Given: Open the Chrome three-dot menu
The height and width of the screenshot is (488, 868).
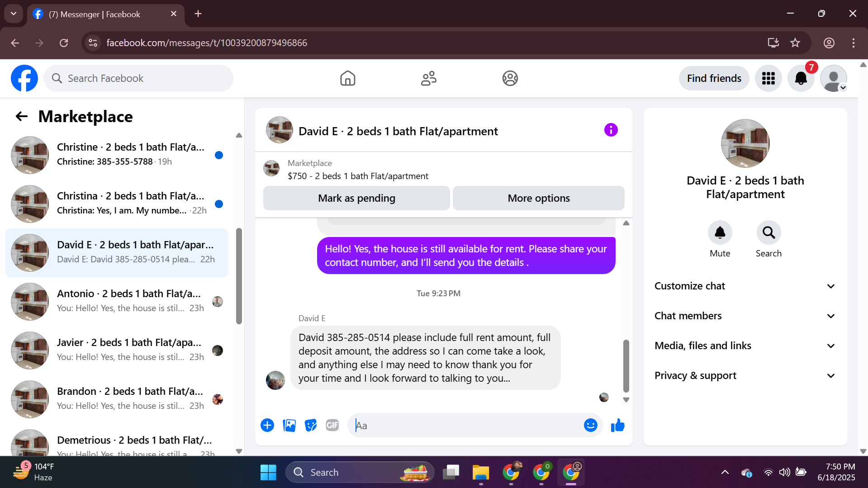Looking at the screenshot, I should (x=853, y=43).
